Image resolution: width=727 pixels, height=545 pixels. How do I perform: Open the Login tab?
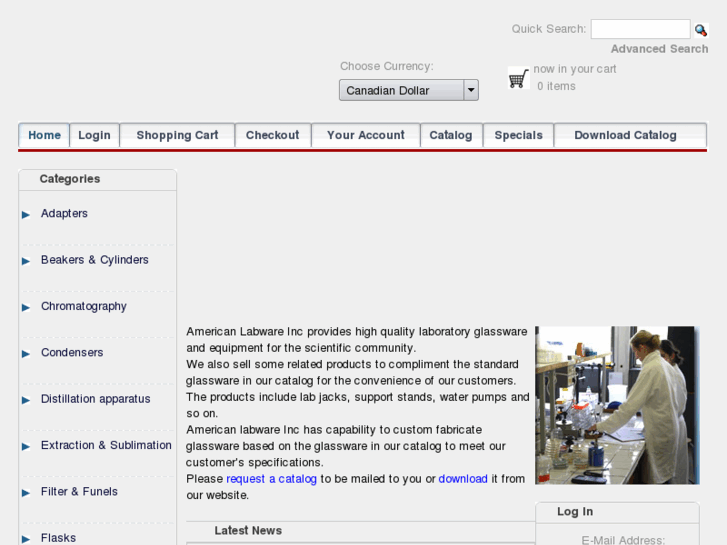94,135
